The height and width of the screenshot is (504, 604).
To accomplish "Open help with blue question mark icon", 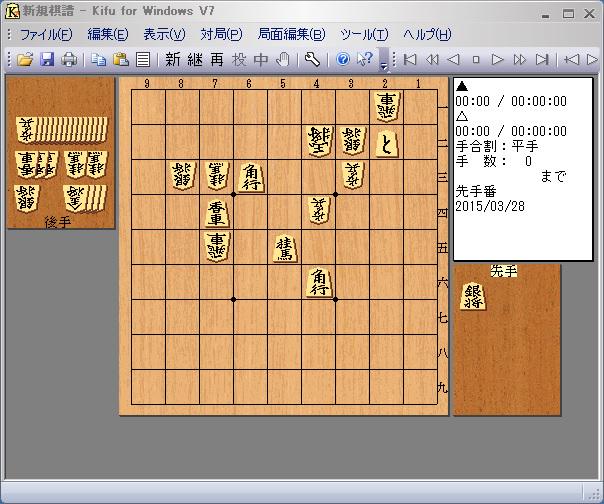I will tap(343, 59).
